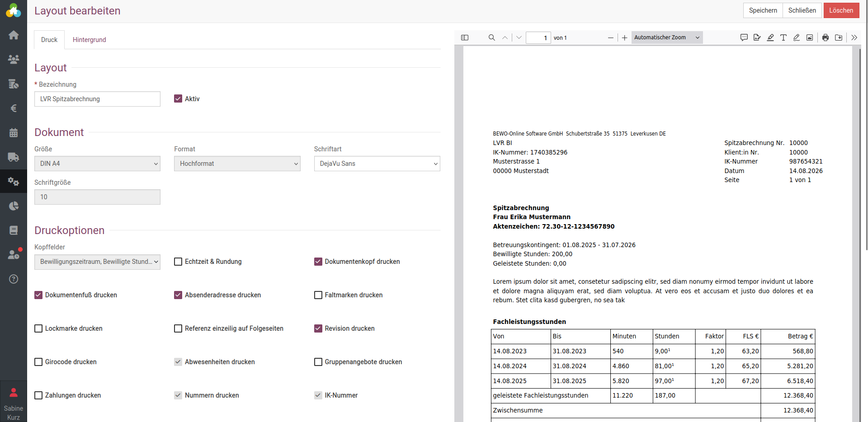Click the Schriftgröße input field
Screen dimensions: 868x422
(97, 197)
